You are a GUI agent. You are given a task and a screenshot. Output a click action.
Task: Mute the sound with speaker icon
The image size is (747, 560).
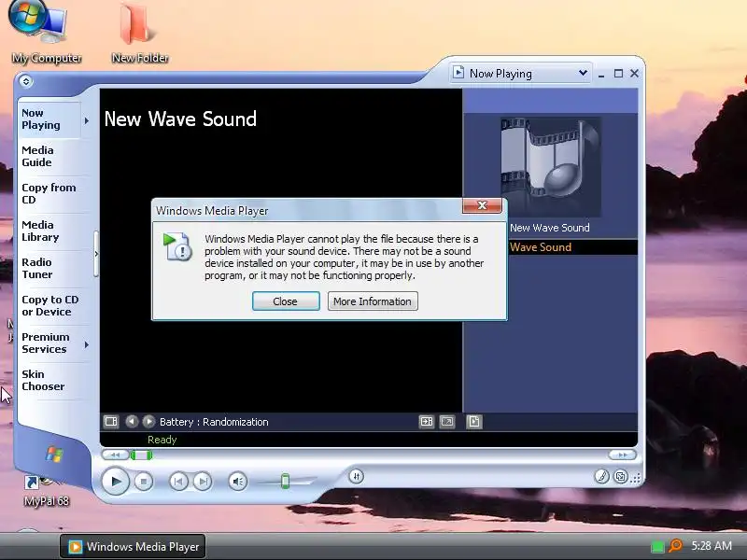(x=238, y=482)
